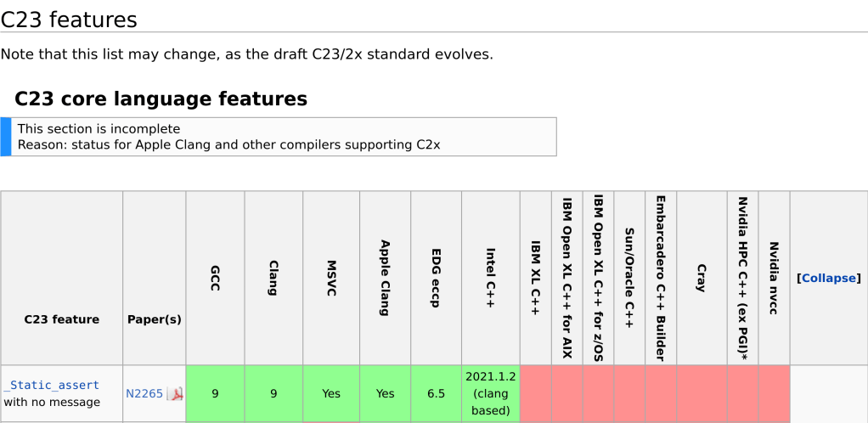Image resolution: width=868 pixels, height=423 pixels.
Task: Click the Embarcadero C++ Builder header
Action: point(660,278)
